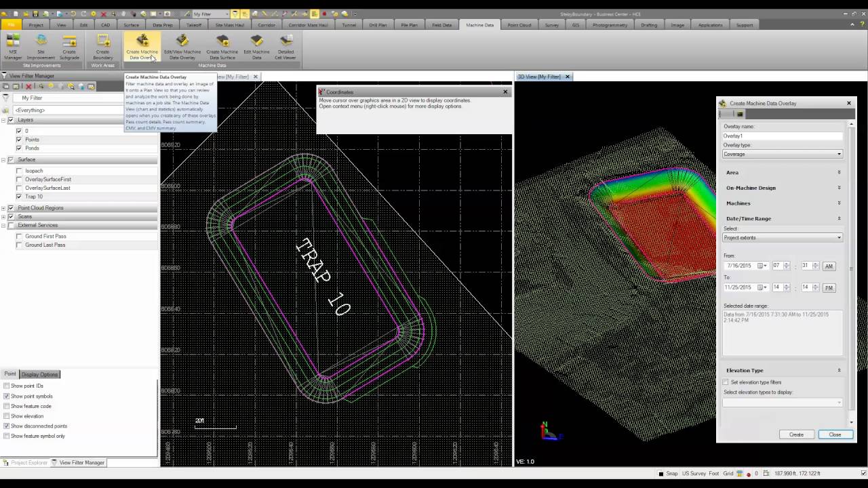Click the undo icon in quick access toolbar

pyautogui.click(x=73, y=14)
